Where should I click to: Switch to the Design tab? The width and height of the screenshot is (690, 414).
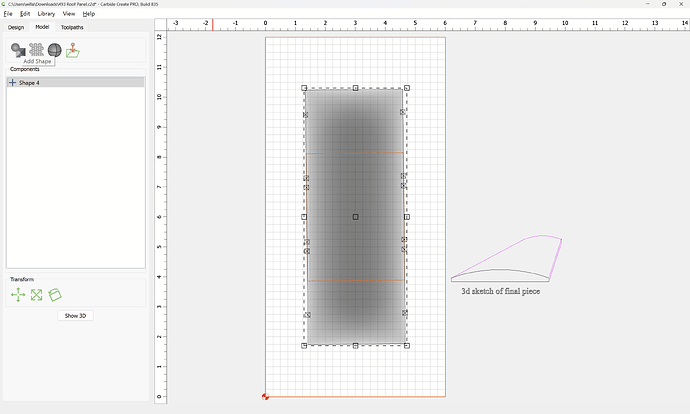click(16, 27)
